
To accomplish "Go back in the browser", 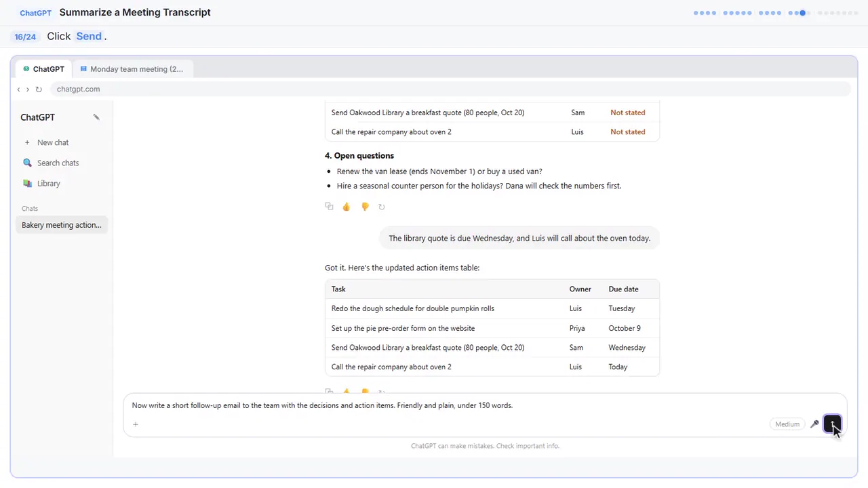I will (x=18, y=89).
